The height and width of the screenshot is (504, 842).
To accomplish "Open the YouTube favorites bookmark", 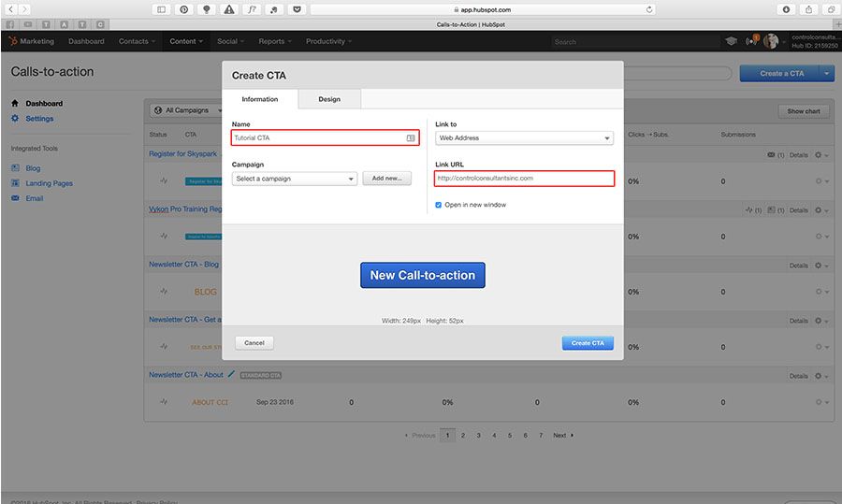I will pyautogui.click(x=28, y=24).
